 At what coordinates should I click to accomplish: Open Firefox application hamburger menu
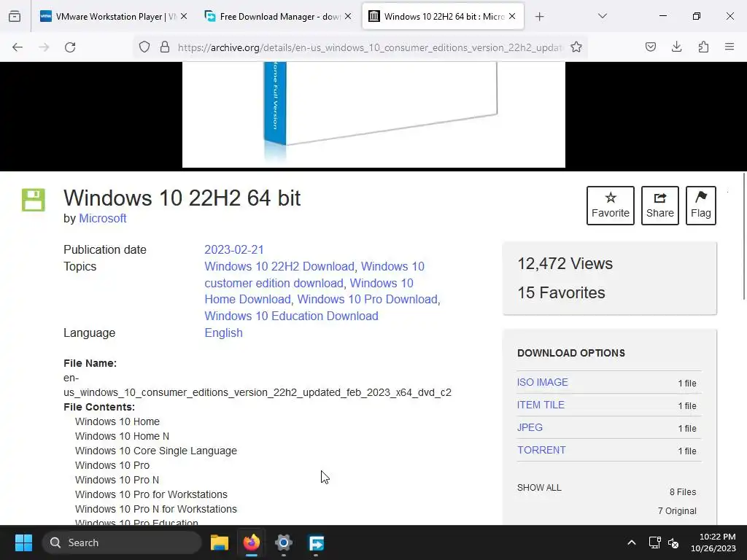(729, 47)
